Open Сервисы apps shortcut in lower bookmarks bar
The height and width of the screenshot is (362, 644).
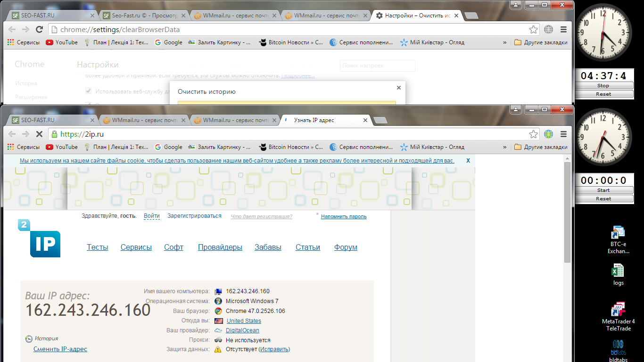(x=24, y=147)
